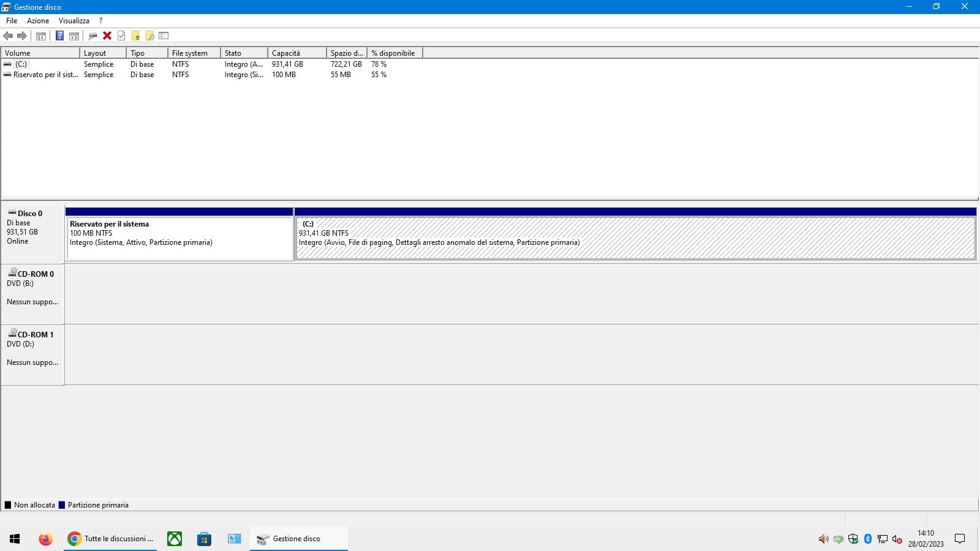Sort by the Stato column header

tap(244, 53)
